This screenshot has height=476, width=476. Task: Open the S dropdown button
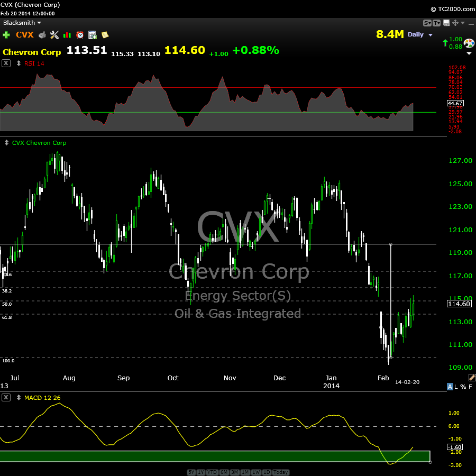point(427,23)
